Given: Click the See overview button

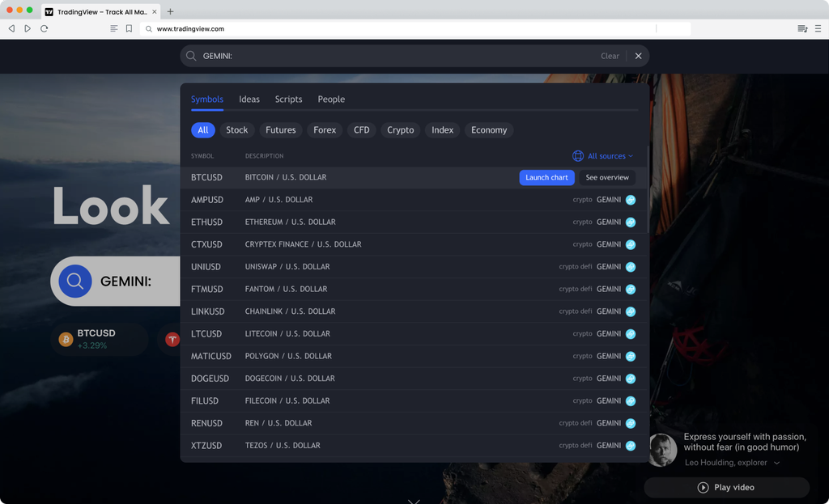Looking at the screenshot, I should coord(607,178).
